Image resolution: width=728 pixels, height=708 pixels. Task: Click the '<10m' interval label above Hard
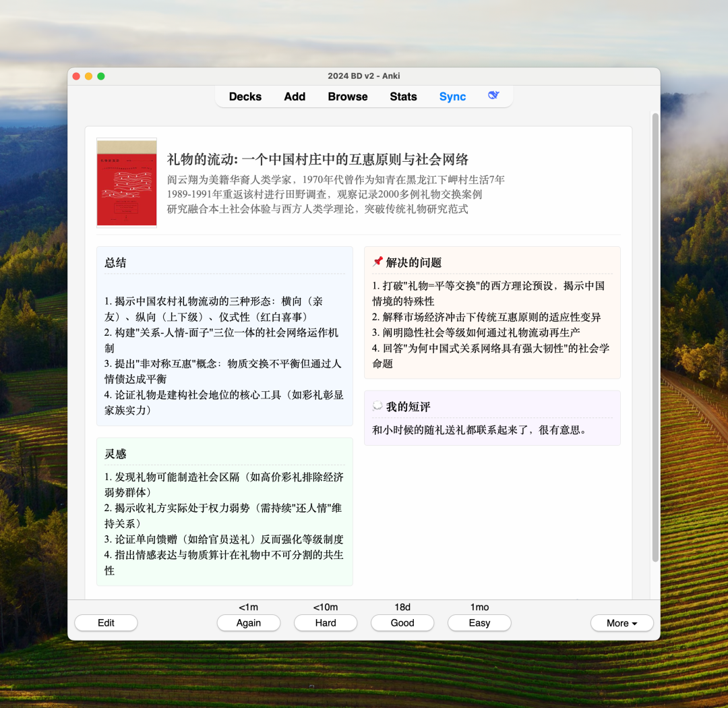326,607
